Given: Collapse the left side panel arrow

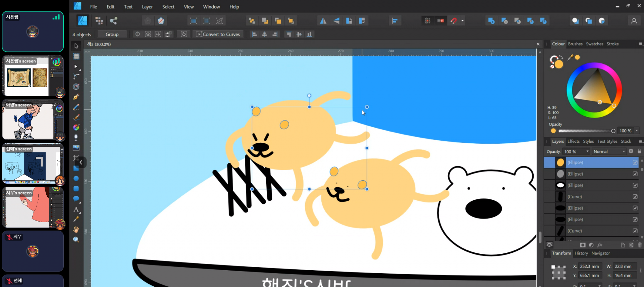Looking at the screenshot, I should 81,162.
